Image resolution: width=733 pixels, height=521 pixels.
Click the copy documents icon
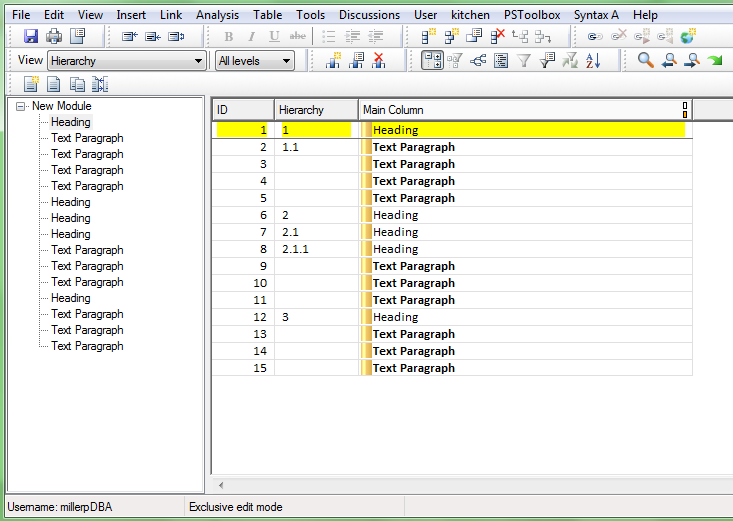[x=77, y=84]
